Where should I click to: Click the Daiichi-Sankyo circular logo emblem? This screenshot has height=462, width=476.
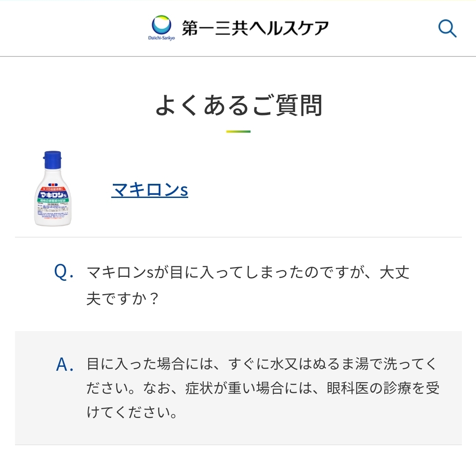pyautogui.click(x=161, y=24)
